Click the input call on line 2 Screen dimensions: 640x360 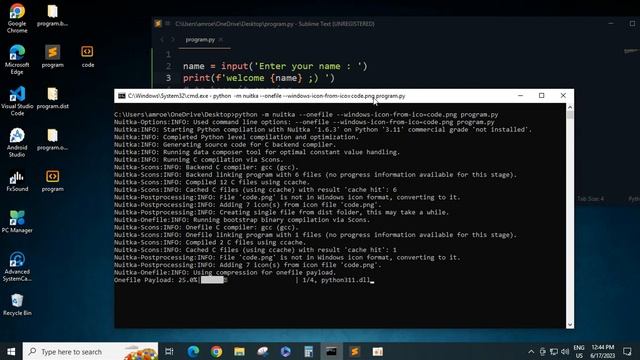pyautogui.click(x=294, y=66)
